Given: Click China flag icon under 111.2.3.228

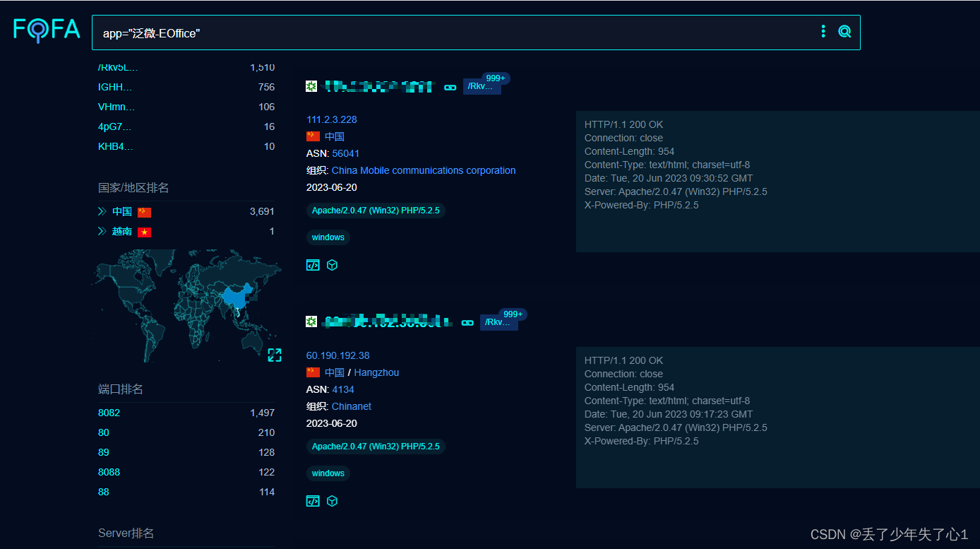Looking at the screenshot, I should (313, 136).
